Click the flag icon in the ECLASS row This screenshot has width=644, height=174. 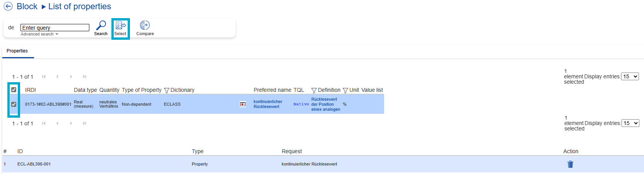243,104
